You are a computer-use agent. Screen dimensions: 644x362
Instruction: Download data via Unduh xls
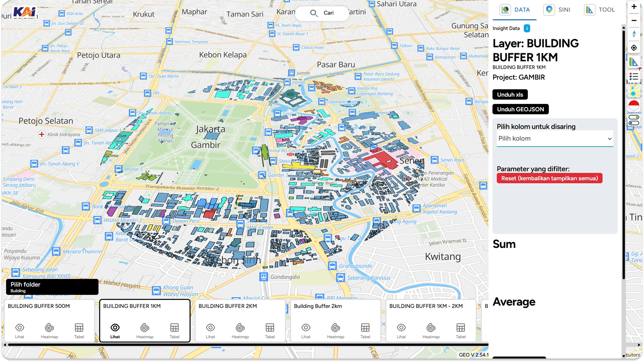[x=510, y=94]
